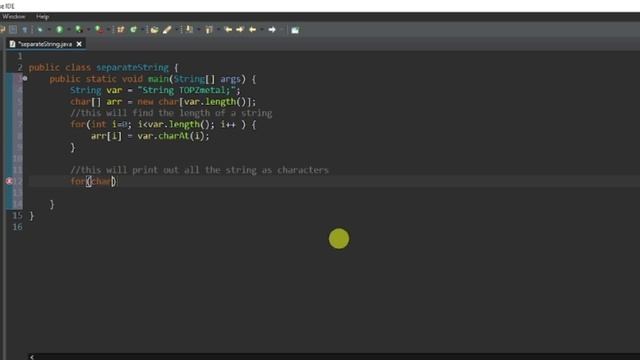Screen dimensions: 640x360
Task: Click on 'arr[i] = var.charAt(i);' line
Action: coord(150,136)
